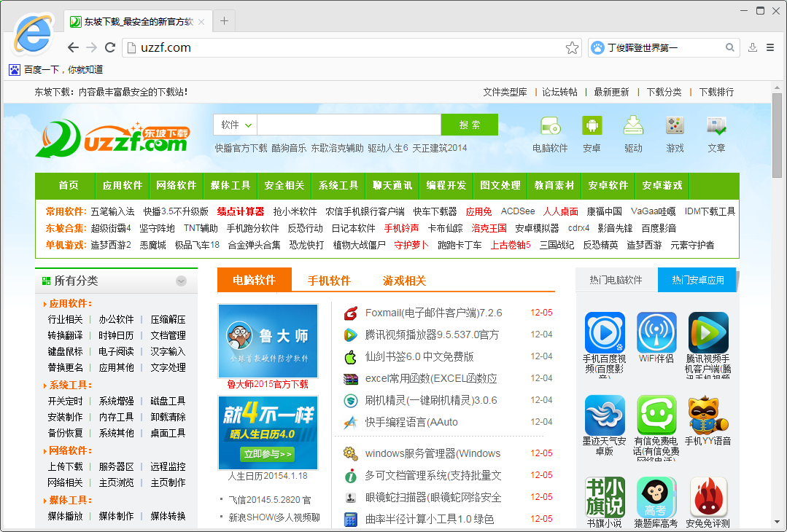This screenshot has width=787, height=532.
Task: Switch to the 热门安卓应用 tab
Action: [698, 280]
